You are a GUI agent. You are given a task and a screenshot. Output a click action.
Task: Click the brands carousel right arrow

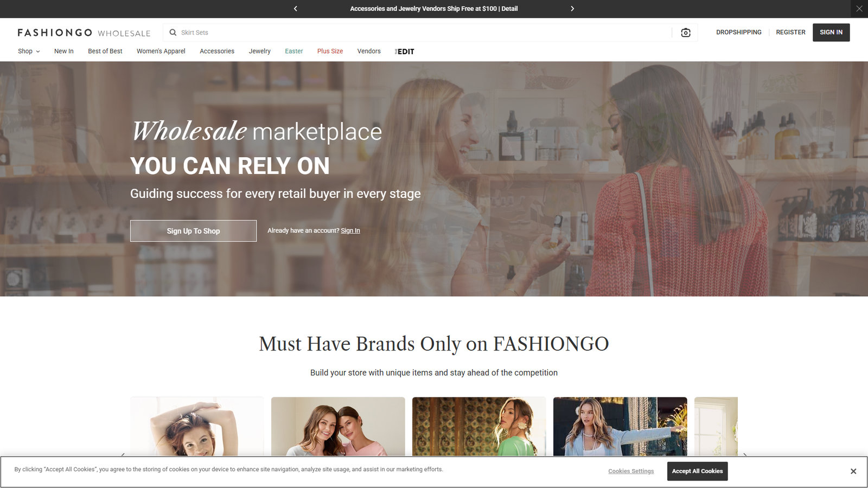(745, 456)
